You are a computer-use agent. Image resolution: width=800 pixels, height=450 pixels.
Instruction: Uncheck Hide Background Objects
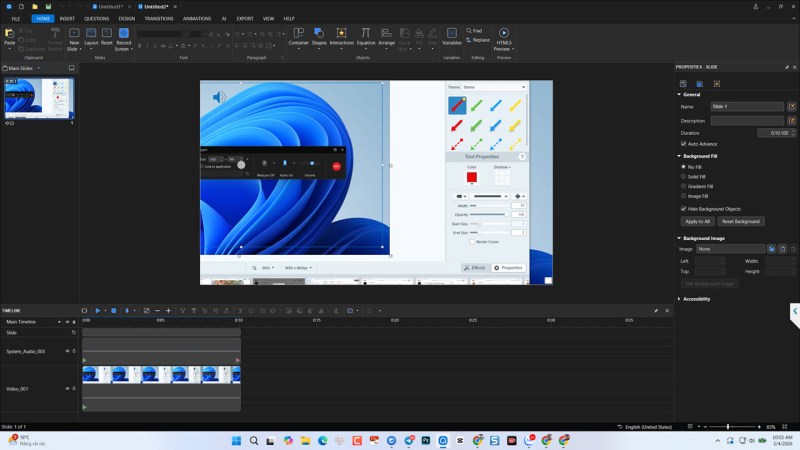pyautogui.click(x=684, y=208)
